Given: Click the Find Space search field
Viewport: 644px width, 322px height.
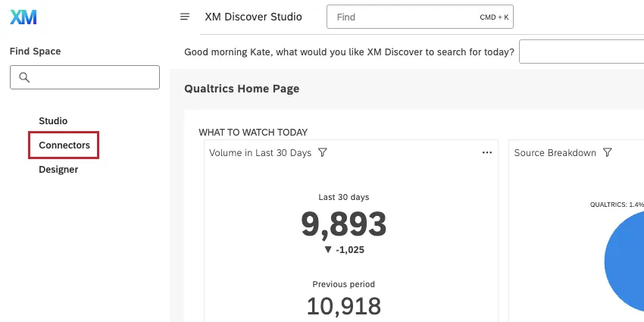Looking at the screenshot, I should 85,77.
